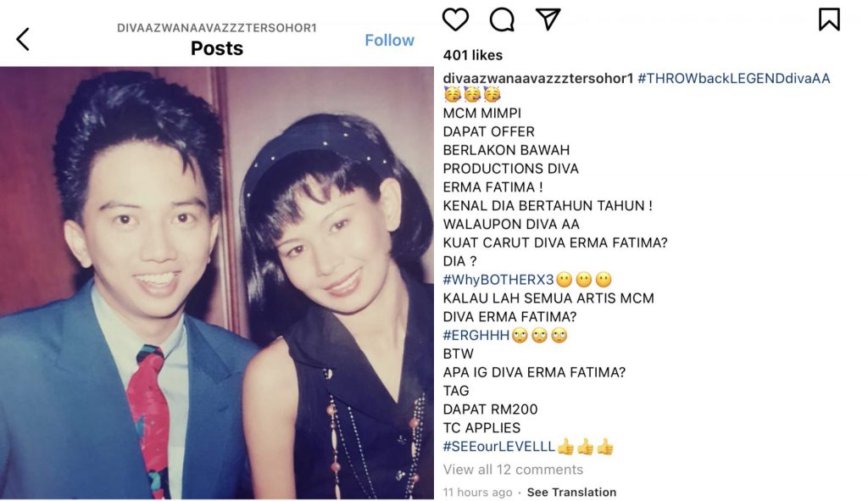Open comments via speech bubble icon
Viewport: 868px width, 501px height.
(502, 19)
